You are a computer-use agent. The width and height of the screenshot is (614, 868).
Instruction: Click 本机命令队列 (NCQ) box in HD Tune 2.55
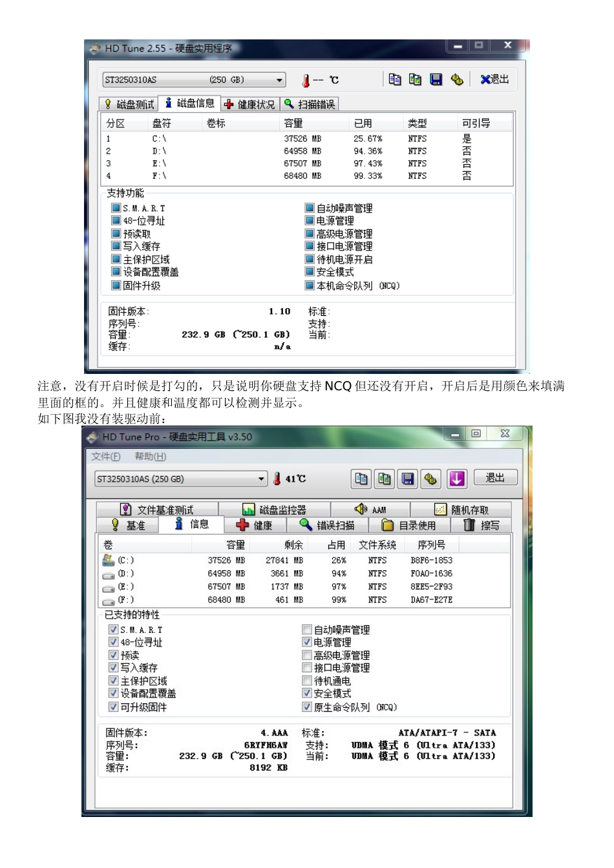pos(310,285)
